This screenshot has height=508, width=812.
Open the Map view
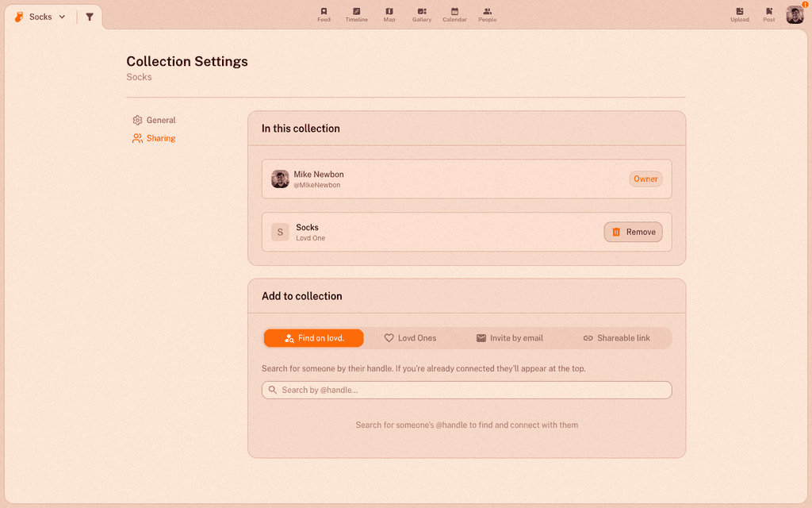389,15
